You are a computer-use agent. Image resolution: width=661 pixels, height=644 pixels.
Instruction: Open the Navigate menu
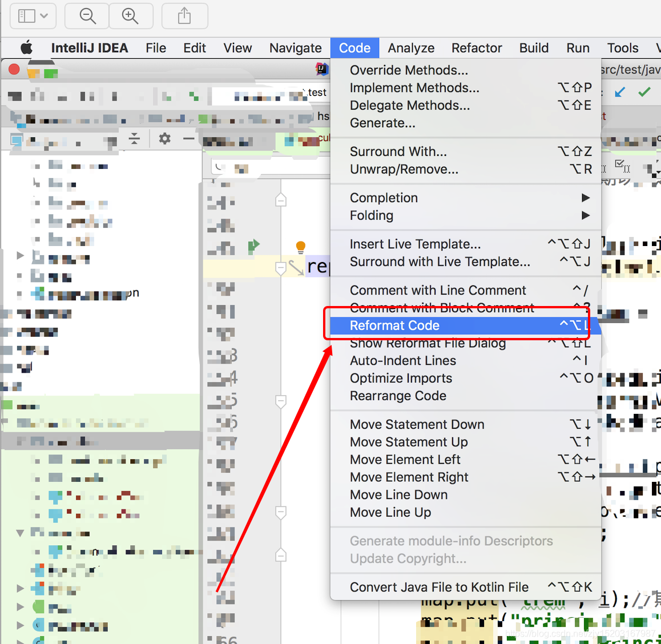click(296, 47)
